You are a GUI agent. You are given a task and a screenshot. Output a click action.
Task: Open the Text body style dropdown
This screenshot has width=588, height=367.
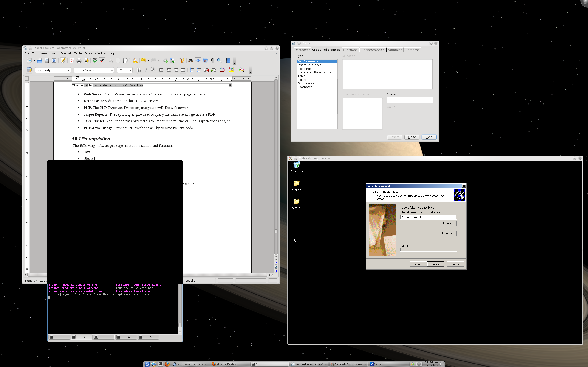point(68,70)
